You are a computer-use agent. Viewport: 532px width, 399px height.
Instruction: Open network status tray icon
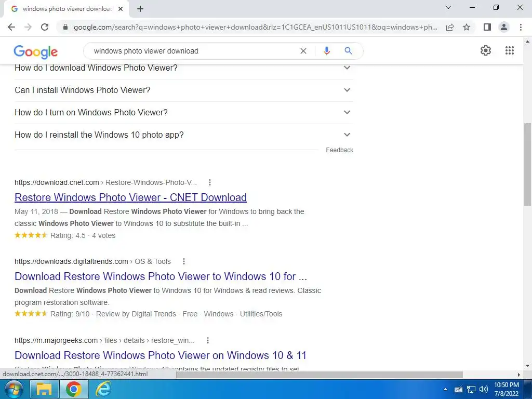click(x=471, y=390)
